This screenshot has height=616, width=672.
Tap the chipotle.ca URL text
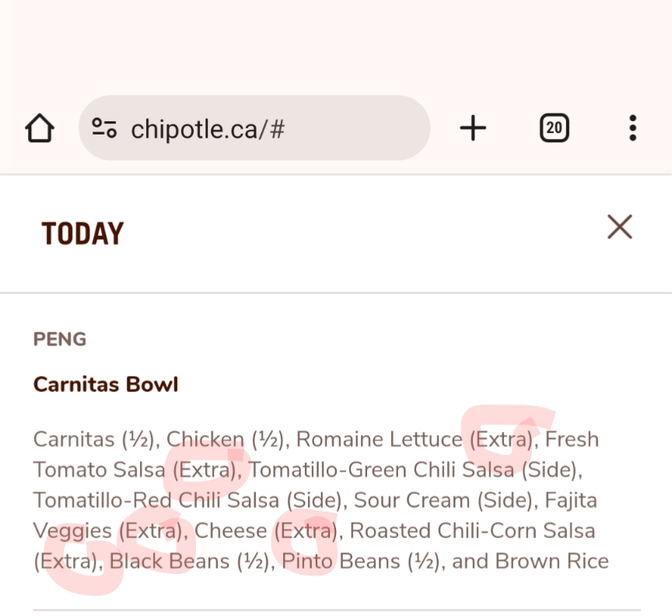208,129
